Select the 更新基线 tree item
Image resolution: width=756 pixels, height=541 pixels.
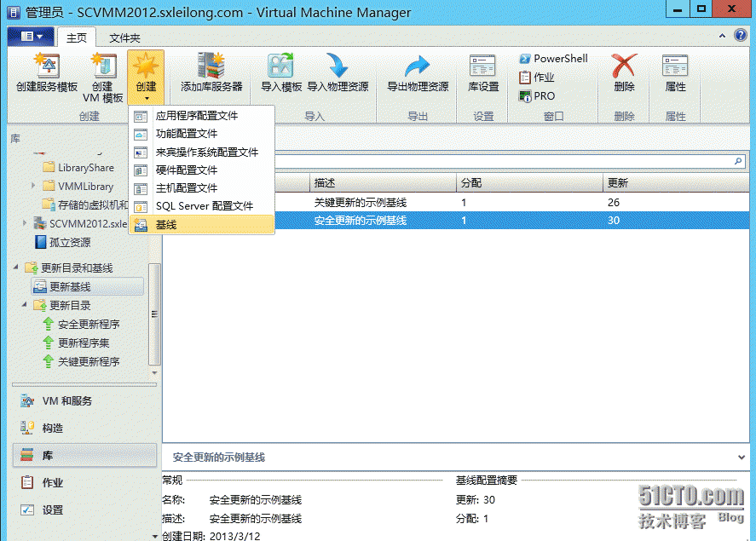pyautogui.click(x=87, y=286)
